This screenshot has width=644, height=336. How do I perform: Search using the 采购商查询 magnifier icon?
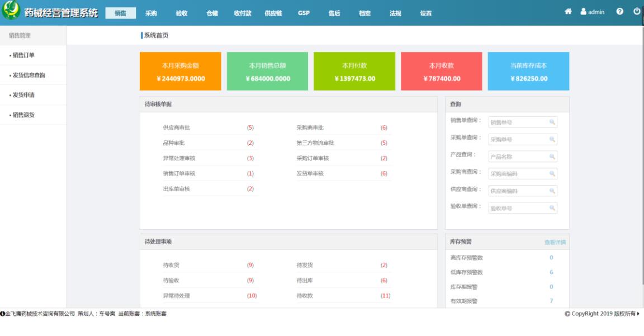[552, 174]
